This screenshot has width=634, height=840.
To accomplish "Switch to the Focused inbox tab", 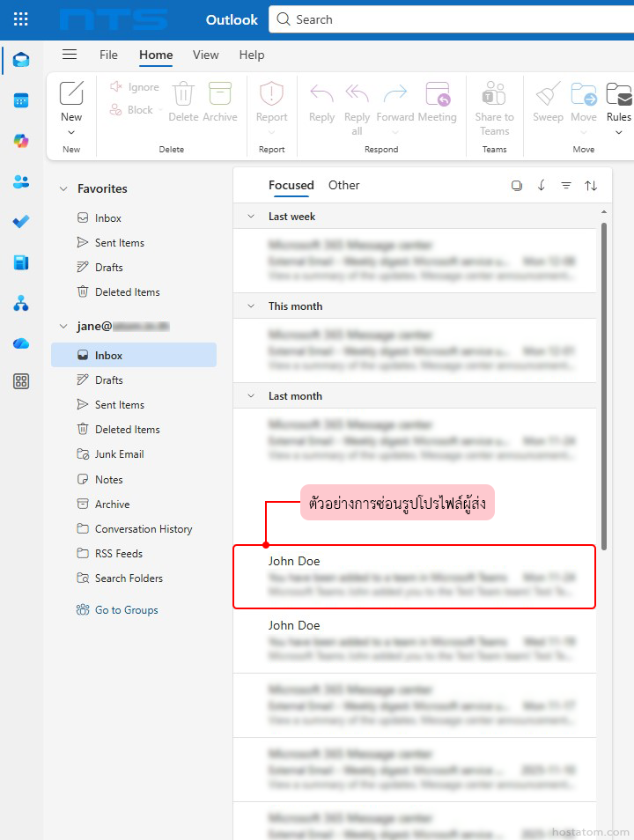I will pos(291,186).
